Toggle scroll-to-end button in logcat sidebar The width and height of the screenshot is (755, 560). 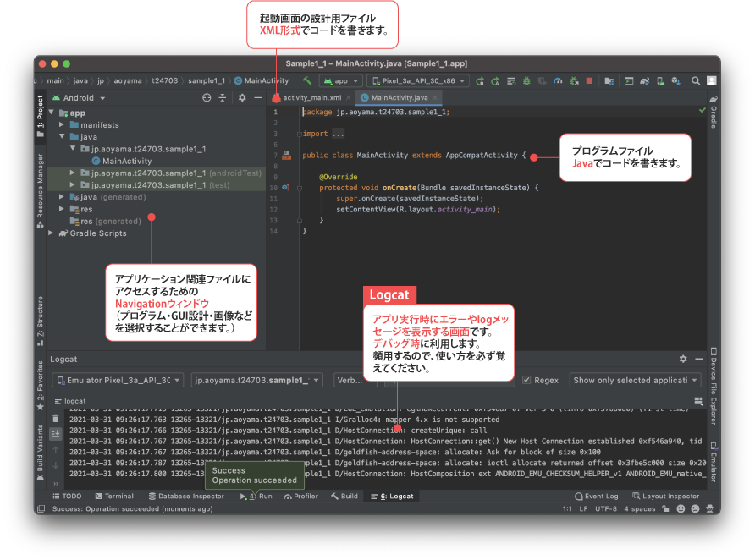click(x=56, y=434)
